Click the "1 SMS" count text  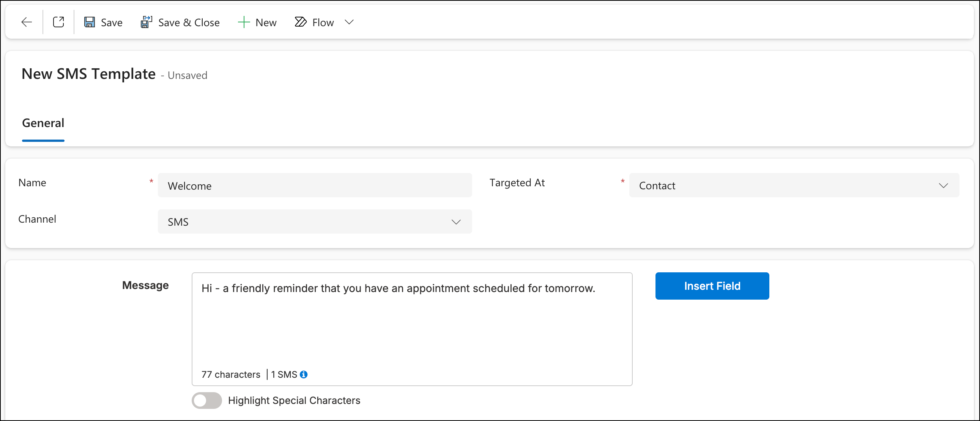[284, 375]
